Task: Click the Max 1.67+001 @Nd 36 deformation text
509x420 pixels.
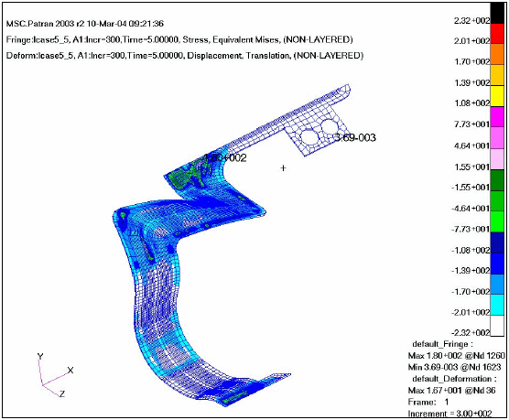Action: click(452, 390)
